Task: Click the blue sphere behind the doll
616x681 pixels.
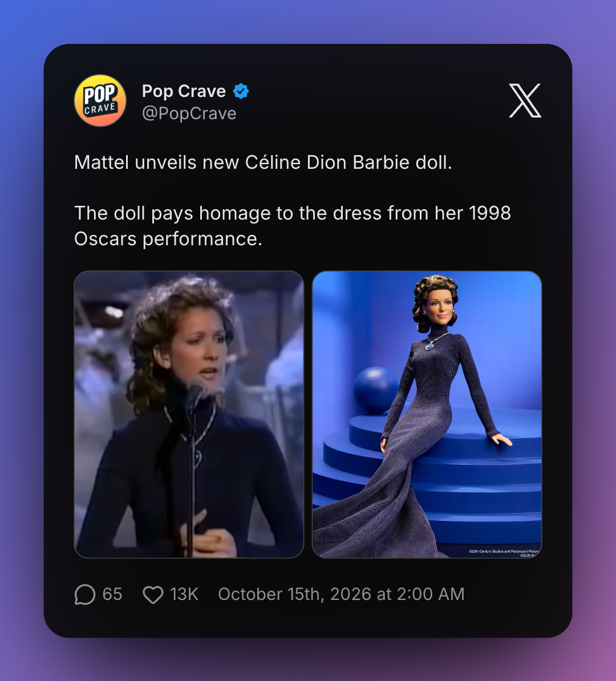Action: (376, 390)
